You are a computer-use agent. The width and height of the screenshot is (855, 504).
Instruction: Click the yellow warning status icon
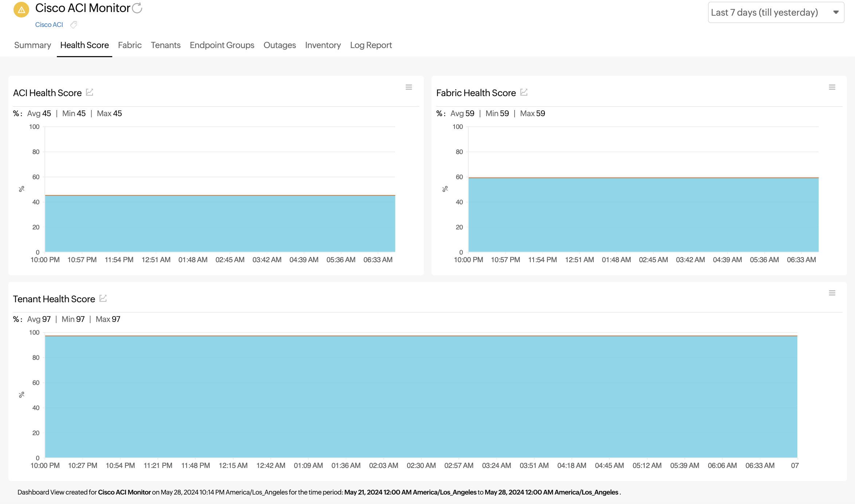tap(21, 10)
